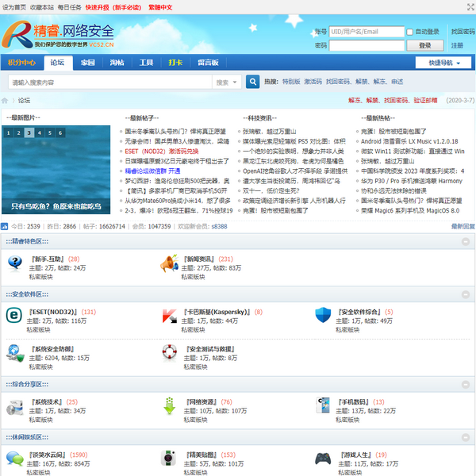This screenshot has height=476, width=476.
Task: Open the 工具 navigation tab
Action: (146, 62)
